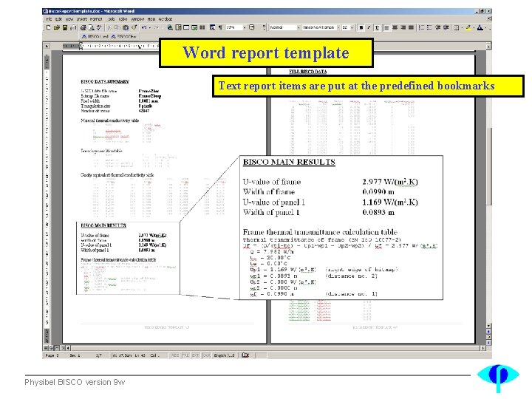Screen dimensions: 532x399
Task: Open the Insert menu
Action: click(81, 19)
